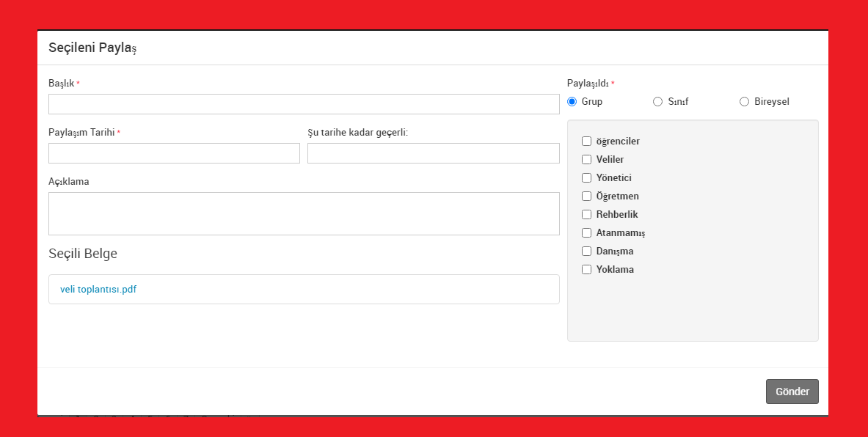This screenshot has height=437, width=868.
Task: Check the Atanmamış group option
Action: click(586, 233)
